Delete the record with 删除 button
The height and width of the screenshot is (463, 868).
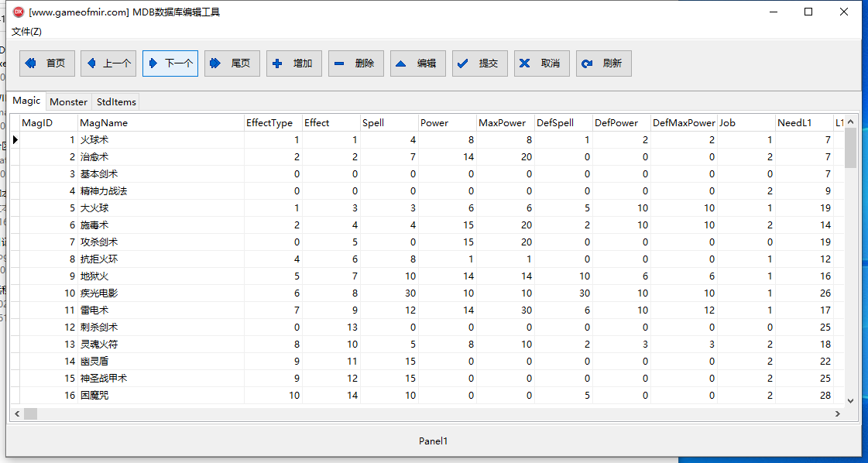pyautogui.click(x=356, y=63)
